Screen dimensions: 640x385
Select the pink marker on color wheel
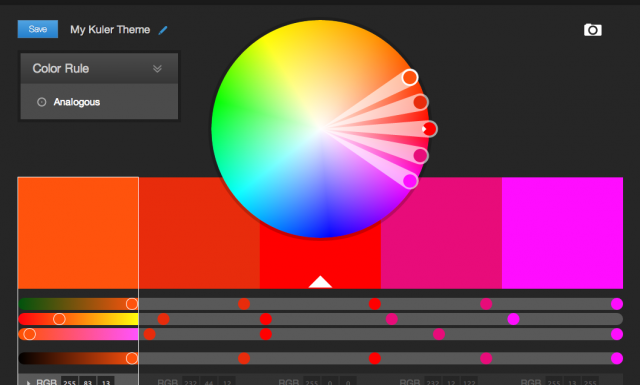tap(420, 156)
